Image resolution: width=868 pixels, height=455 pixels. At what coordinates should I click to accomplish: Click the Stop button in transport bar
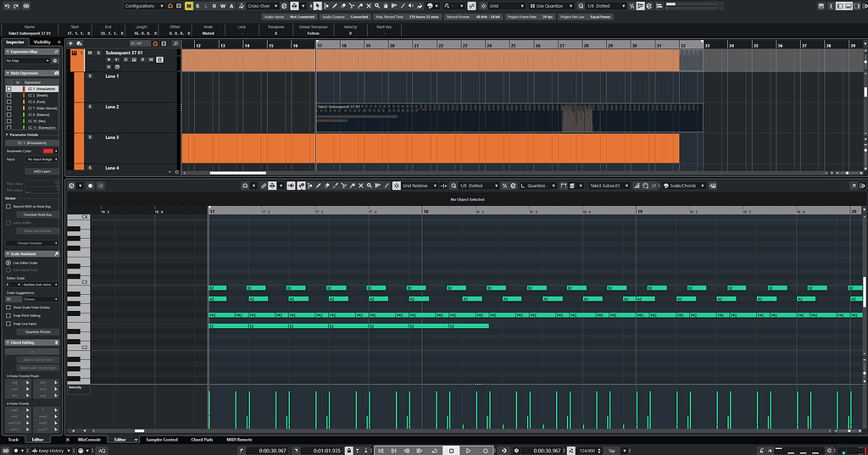pyautogui.click(x=451, y=451)
